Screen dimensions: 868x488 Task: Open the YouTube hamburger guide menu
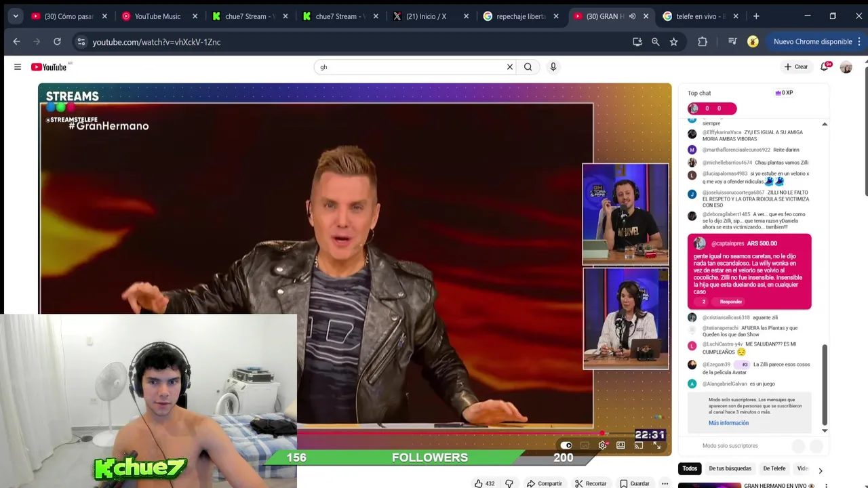click(18, 66)
